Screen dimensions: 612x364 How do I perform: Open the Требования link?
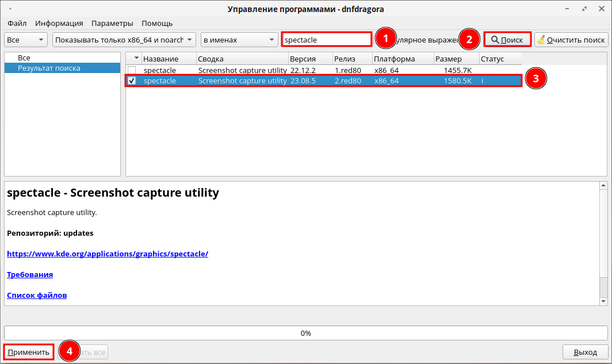30,275
